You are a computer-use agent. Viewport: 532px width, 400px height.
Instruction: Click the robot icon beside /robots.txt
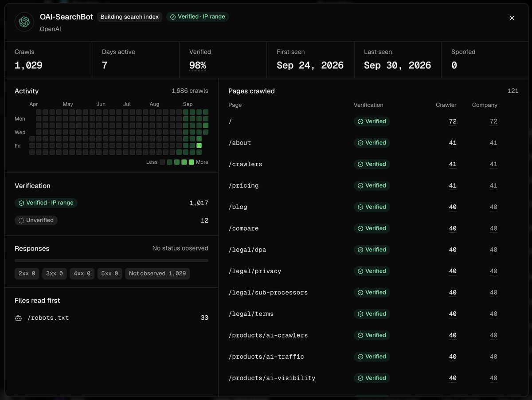pyautogui.click(x=18, y=318)
